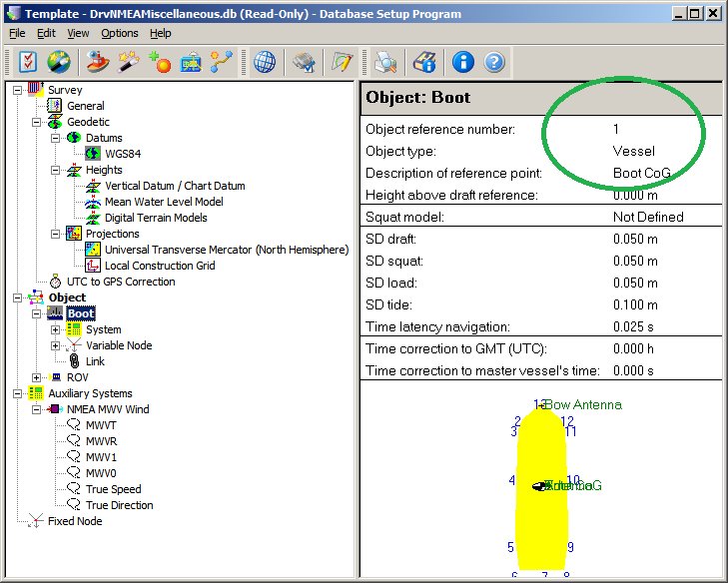Image resolution: width=728 pixels, height=583 pixels.
Task: Collapse the NMEA MWV Wind branch
Action: pyautogui.click(x=37, y=409)
